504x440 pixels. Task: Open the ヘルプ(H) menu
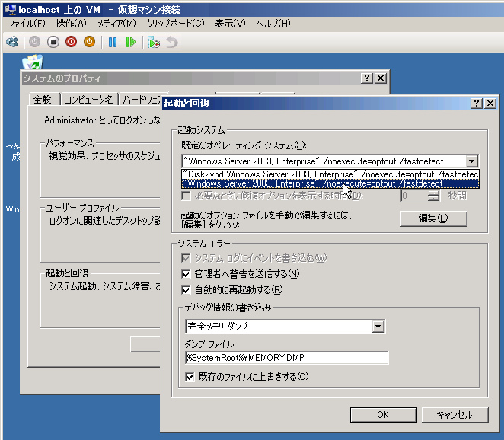(273, 24)
